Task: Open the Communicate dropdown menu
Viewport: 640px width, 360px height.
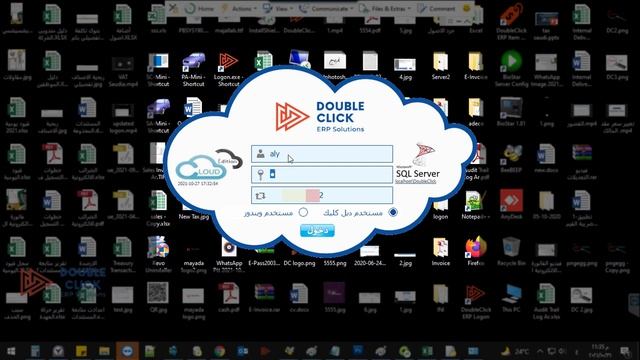Action: tap(326, 8)
